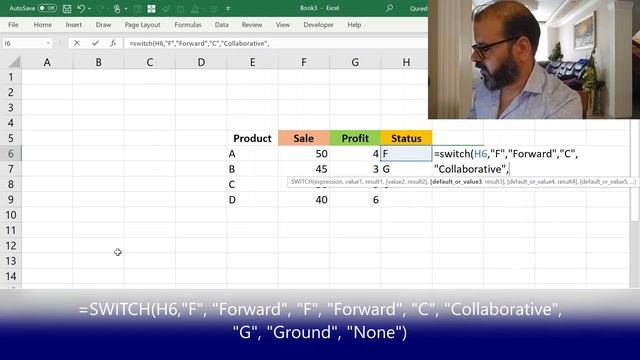The height and width of the screenshot is (360, 640).
Task: Click the Touch/Mouse Mode icon
Action: coord(117,8)
